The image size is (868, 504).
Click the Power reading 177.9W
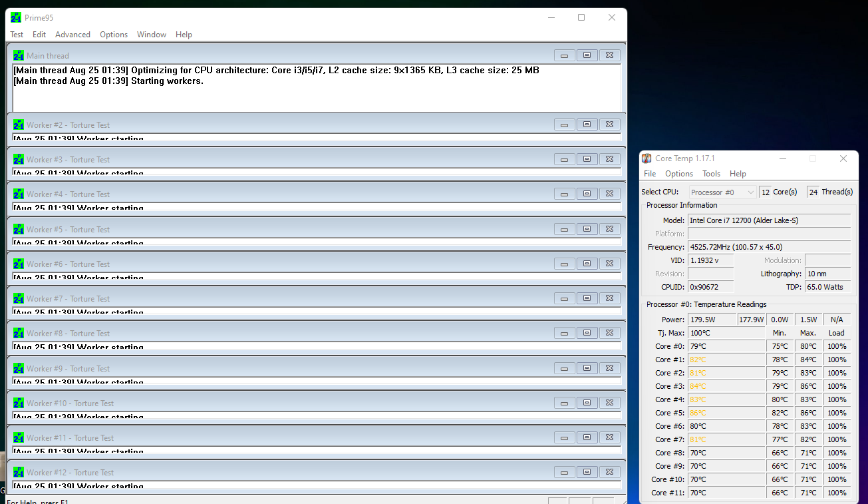coord(751,320)
